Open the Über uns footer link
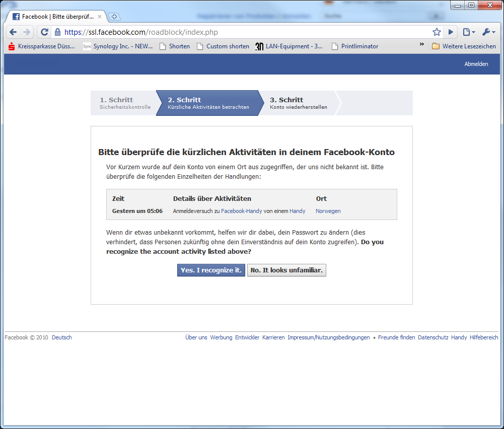 [196, 337]
